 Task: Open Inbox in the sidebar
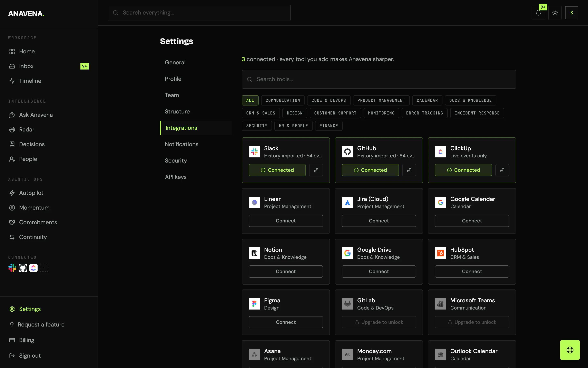click(x=49, y=66)
